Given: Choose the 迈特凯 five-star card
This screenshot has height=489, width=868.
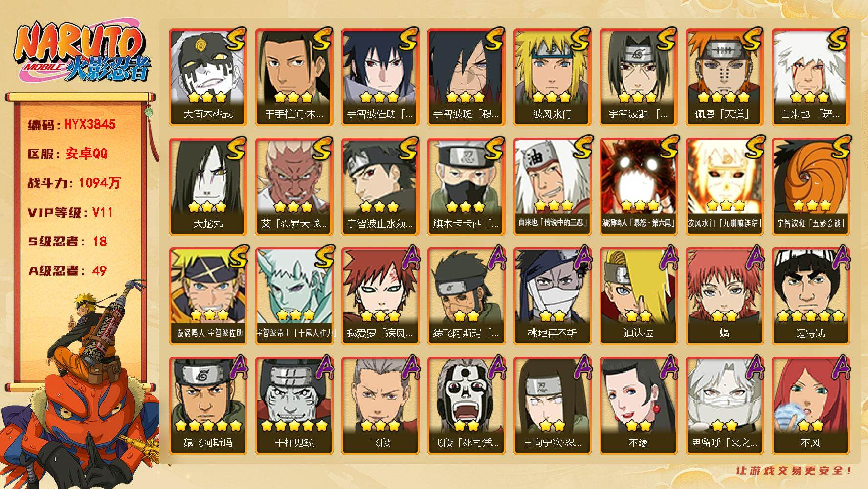Looking at the screenshot, I should 810,296.
